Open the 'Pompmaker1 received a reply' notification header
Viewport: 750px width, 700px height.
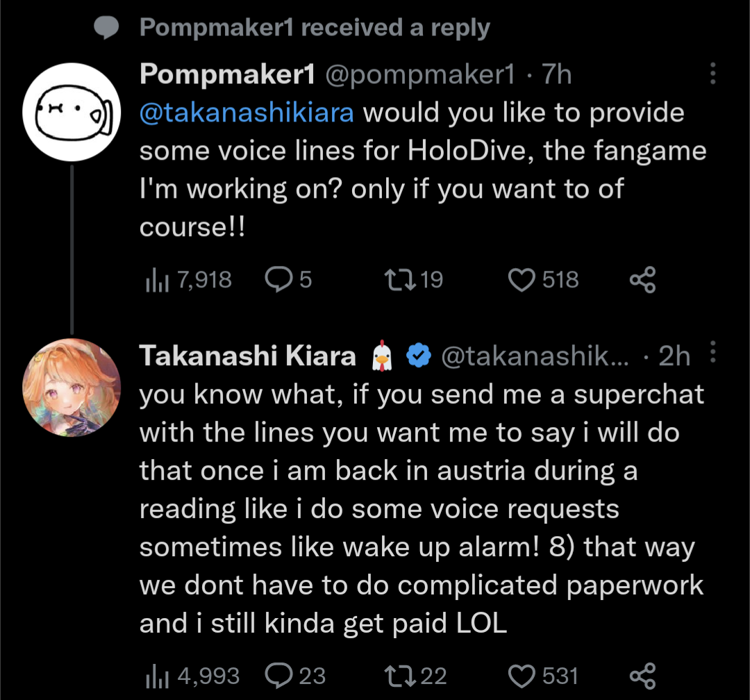click(315, 28)
